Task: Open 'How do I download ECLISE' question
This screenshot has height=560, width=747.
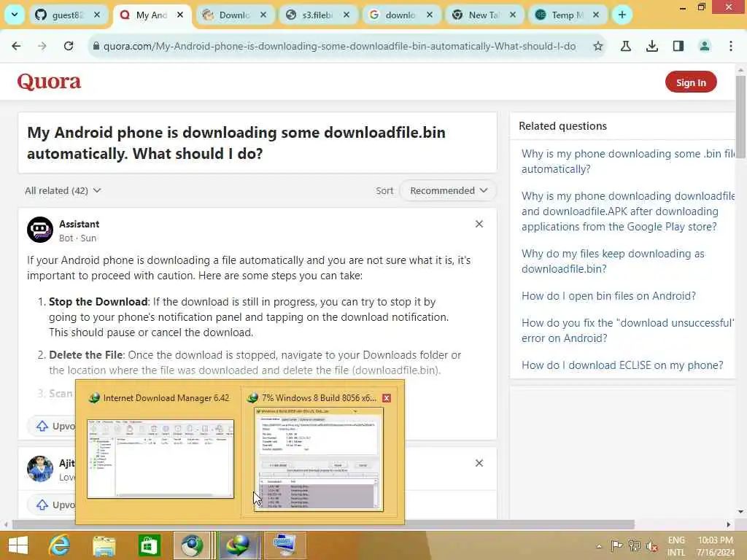Action: pyautogui.click(x=622, y=365)
